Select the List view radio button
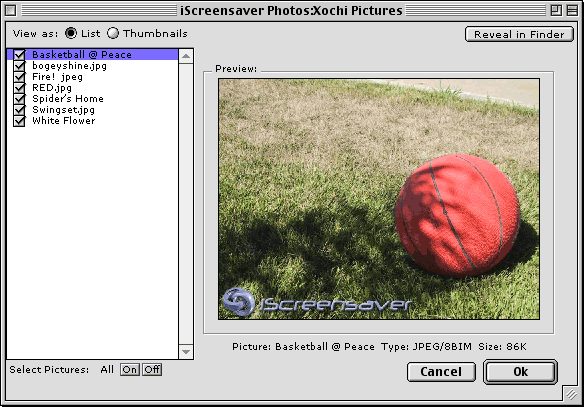Viewport: 584px width, 407px height. pos(71,33)
